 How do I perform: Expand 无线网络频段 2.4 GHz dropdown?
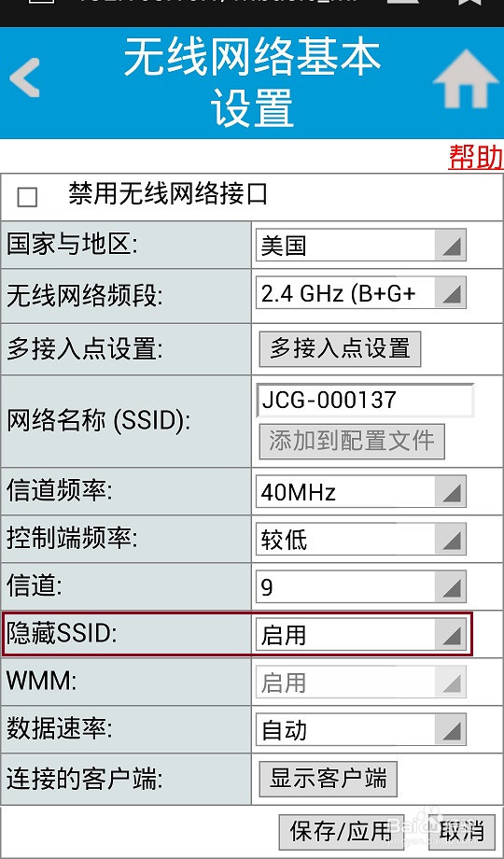click(x=361, y=293)
